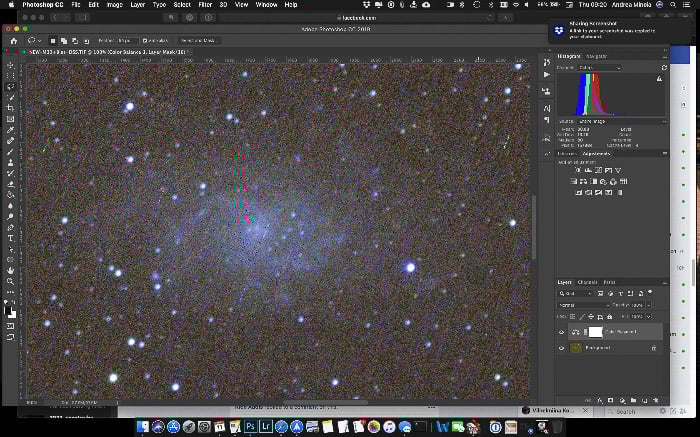Viewport: 700px width, 437px height.
Task: Select the Lasso tool in toolbar
Action: pyautogui.click(x=10, y=87)
